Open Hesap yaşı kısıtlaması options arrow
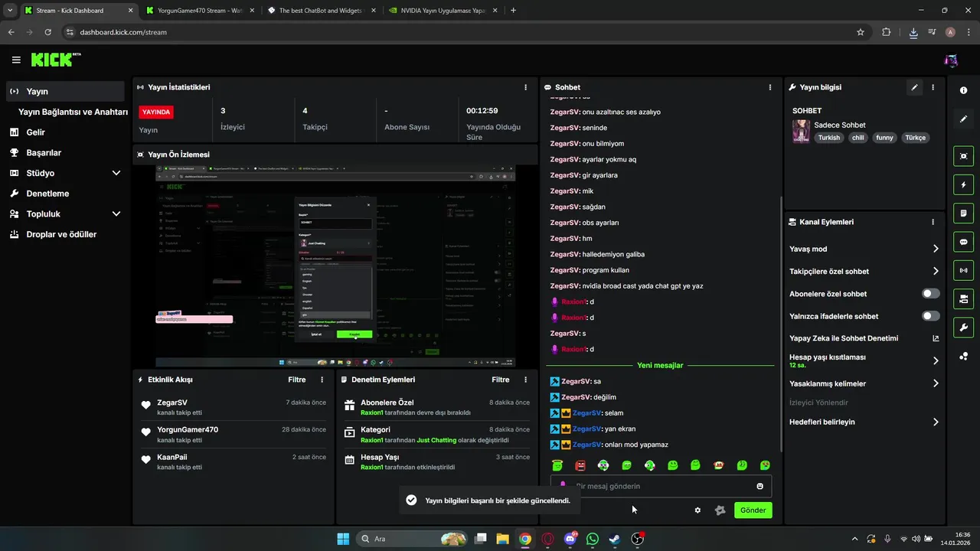The height and width of the screenshot is (551, 980). tap(936, 360)
